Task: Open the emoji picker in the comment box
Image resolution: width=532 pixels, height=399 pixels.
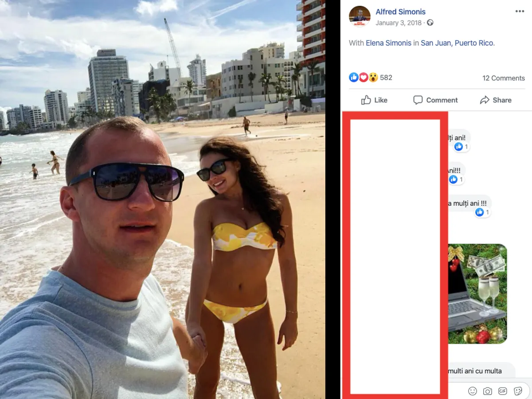Action: point(473,391)
